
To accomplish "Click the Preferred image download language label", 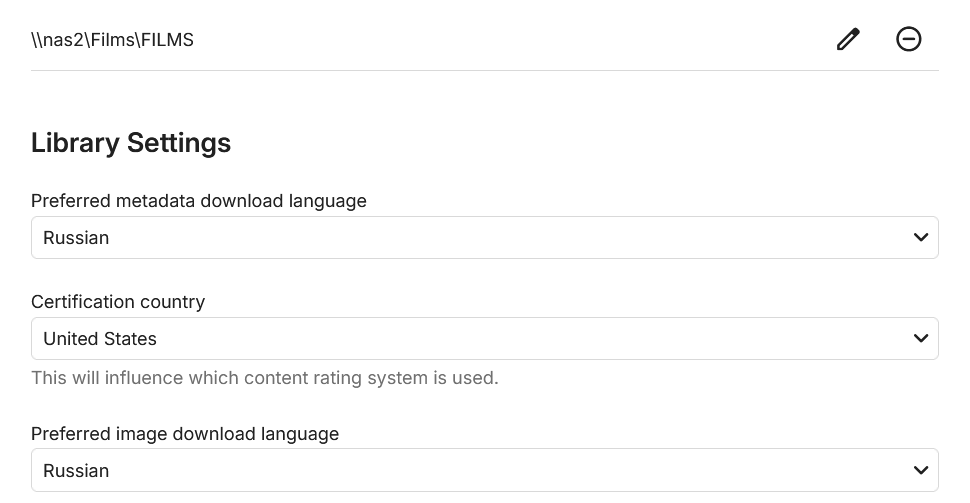I will (185, 434).
